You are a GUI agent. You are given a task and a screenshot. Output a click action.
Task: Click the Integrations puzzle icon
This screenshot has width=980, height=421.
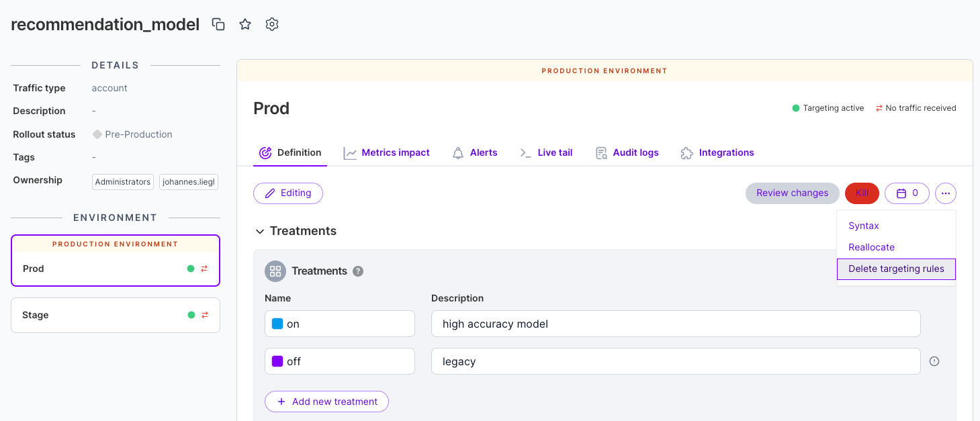[x=686, y=153]
